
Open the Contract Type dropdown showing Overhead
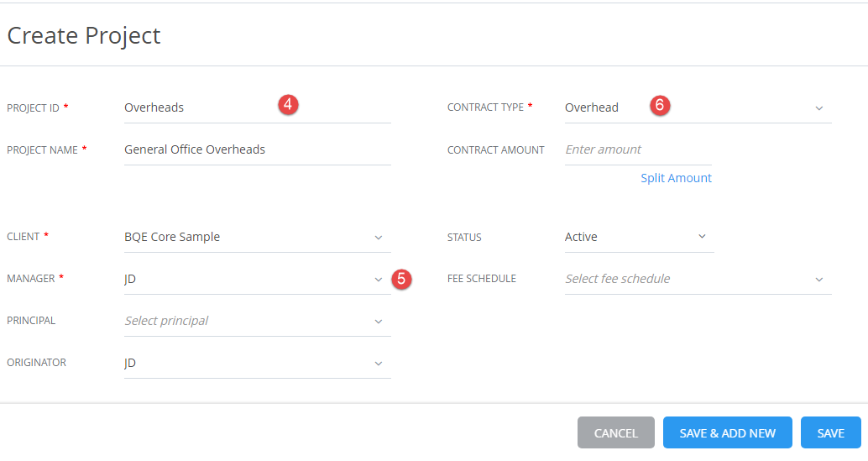pos(698,107)
